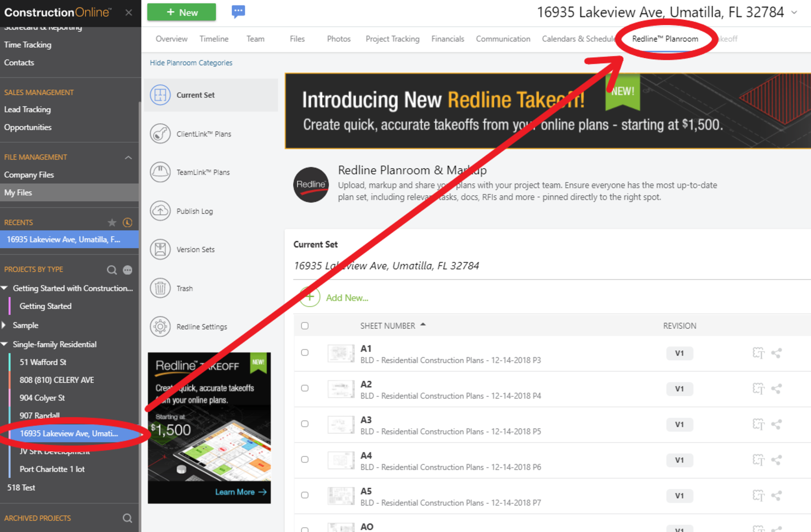Select 51 Wafford St project
The height and width of the screenshot is (532, 811).
coord(42,362)
